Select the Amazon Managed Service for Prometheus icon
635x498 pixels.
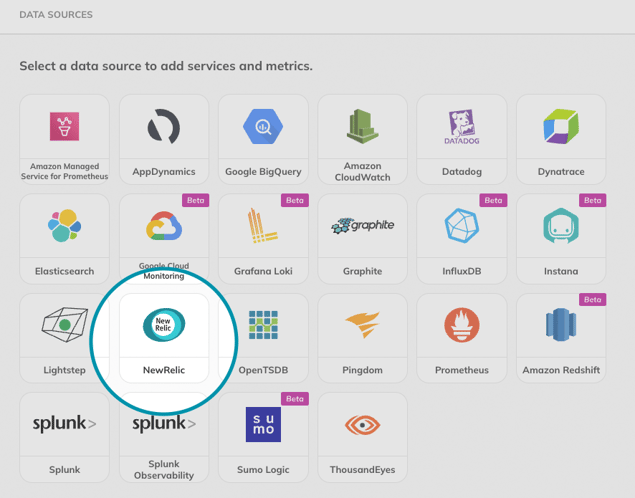tap(64, 126)
